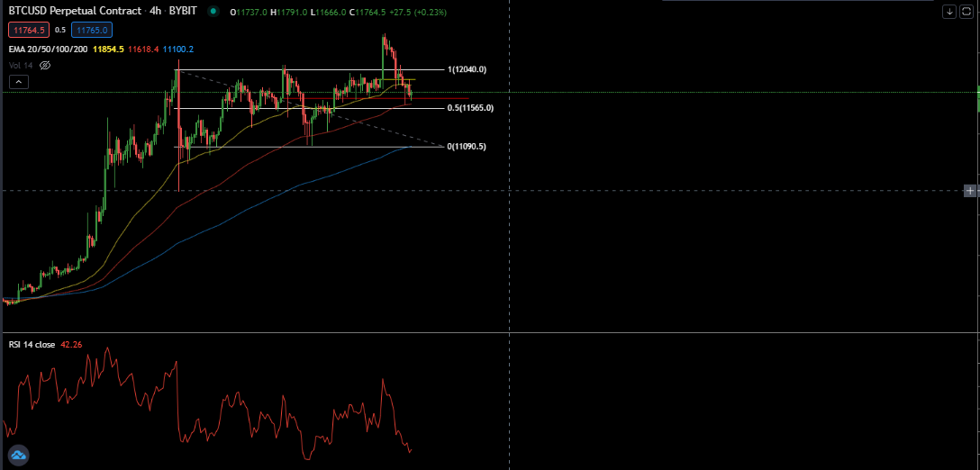The height and width of the screenshot is (470, 980).
Task: Click the green market status dot
Action: point(213,11)
